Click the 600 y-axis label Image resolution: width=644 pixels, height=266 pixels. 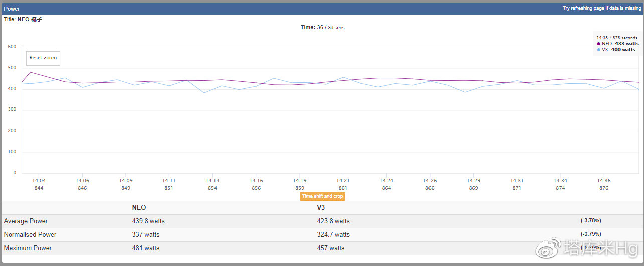click(x=12, y=47)
